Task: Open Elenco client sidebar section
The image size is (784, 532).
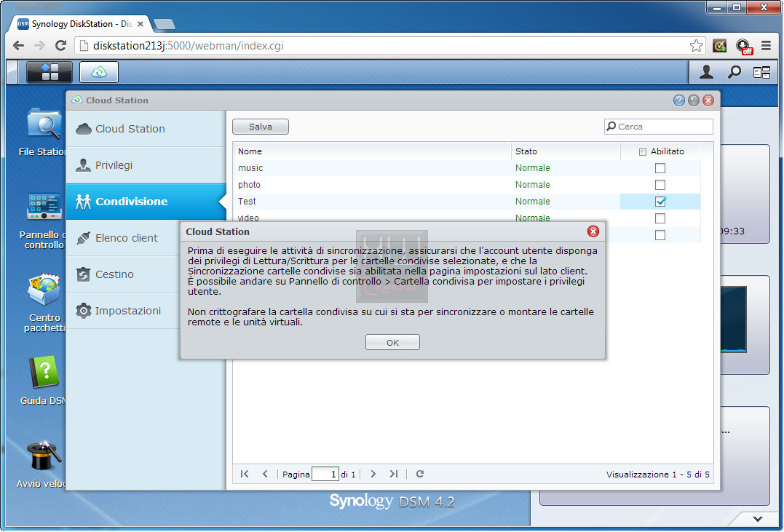Action: click(123, 238)
